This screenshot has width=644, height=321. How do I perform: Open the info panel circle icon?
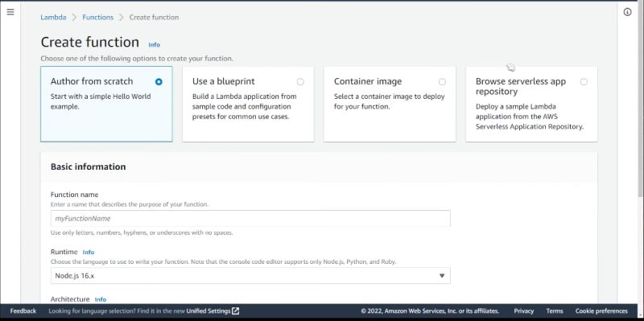[627, 12]
